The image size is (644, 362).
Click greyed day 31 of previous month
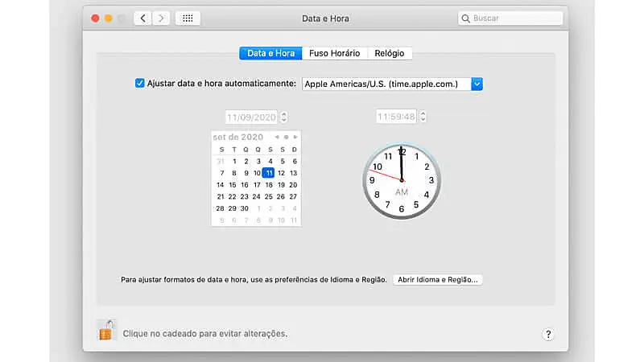coord(221,162)
